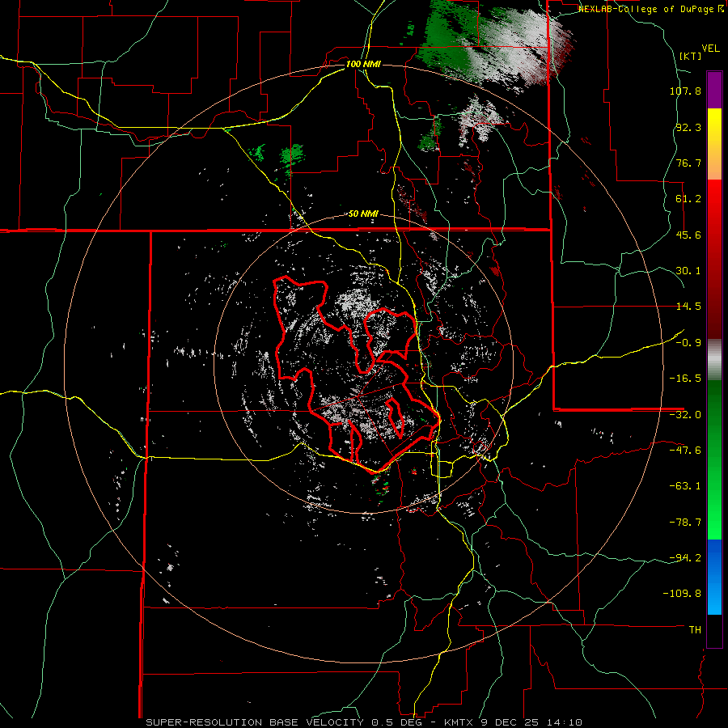This screenshot has width=728, height=728.
Task: Click the 100 NMI range ring label
Action: [x=363, y=64]
